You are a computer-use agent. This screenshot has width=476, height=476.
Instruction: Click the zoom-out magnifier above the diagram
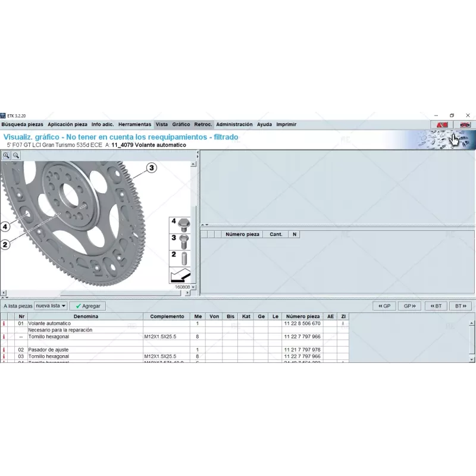[17, 155]
